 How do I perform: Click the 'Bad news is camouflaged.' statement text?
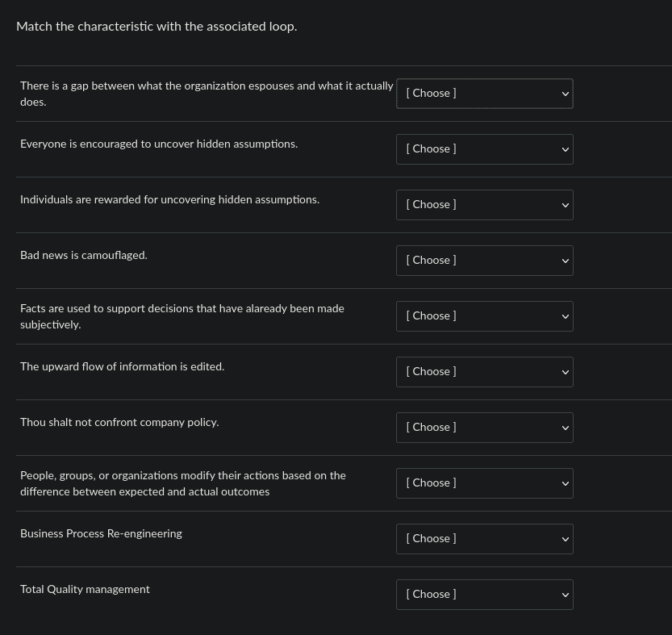[84, 256]
